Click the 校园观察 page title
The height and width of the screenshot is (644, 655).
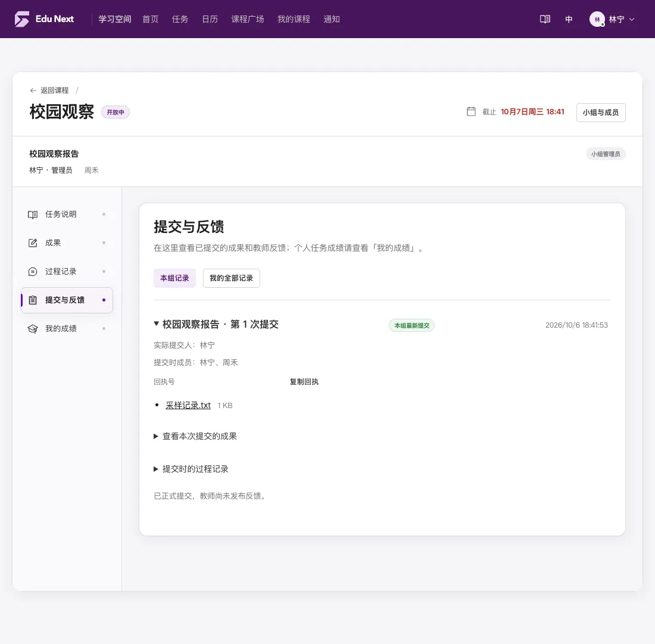(x=62, y=111)
